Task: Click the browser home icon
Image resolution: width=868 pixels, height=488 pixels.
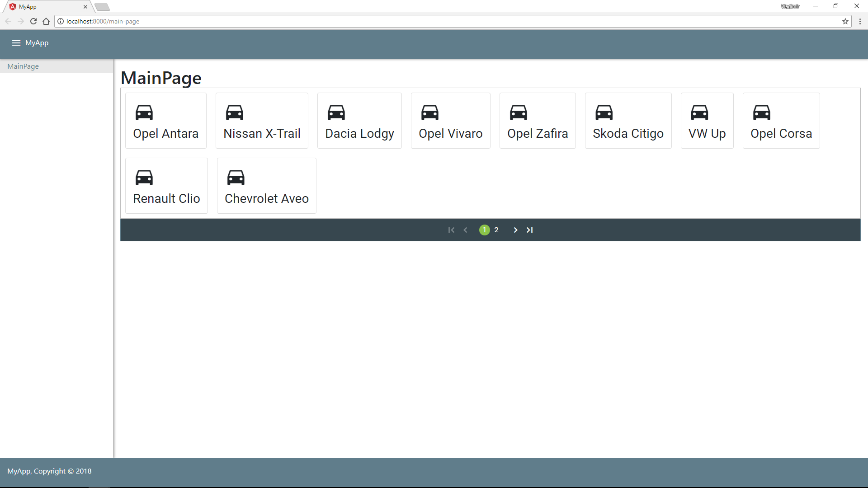Action: point(46,21)
